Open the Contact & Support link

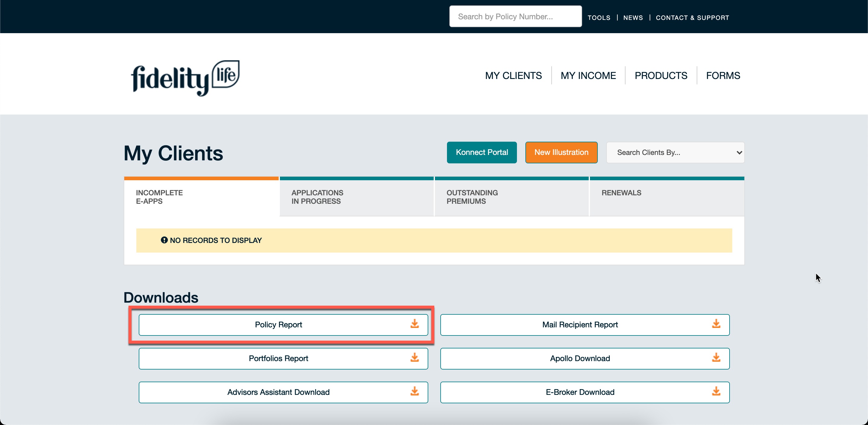(x=692, y=17)
